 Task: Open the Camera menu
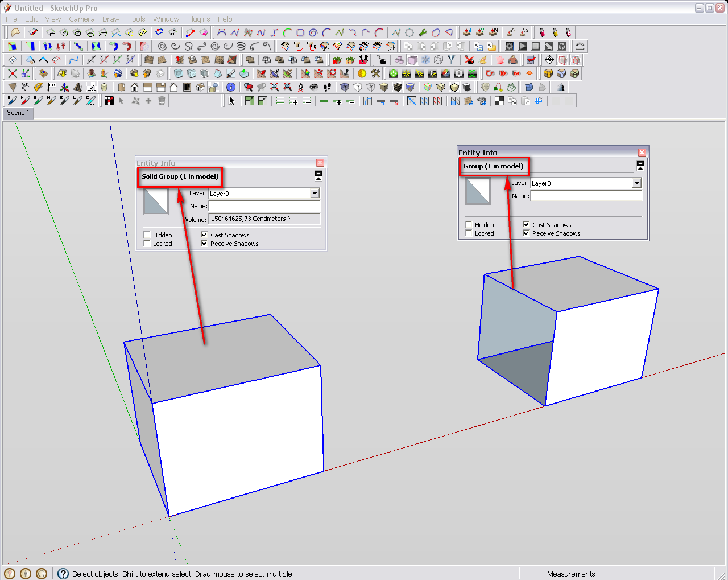[x=82, y=19]
